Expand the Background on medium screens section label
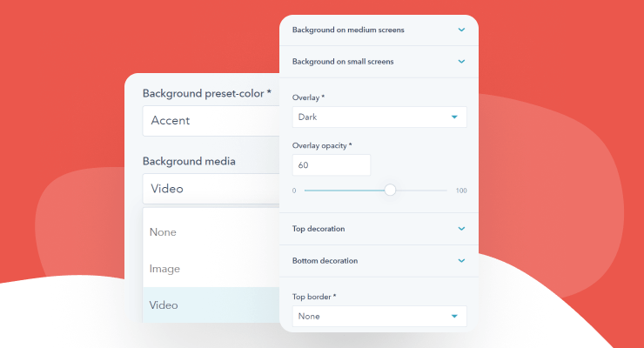 [x=348, y=30]
